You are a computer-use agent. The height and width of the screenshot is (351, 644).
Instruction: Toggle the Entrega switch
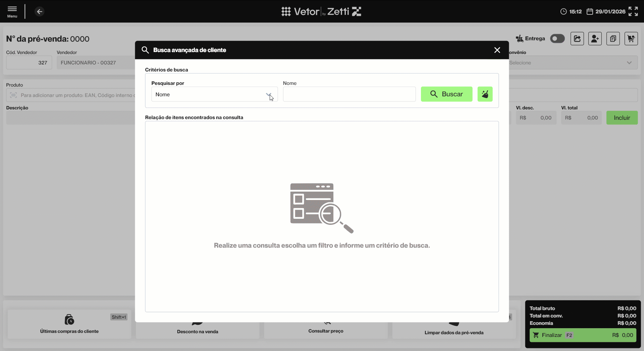[x=557, y=39]
